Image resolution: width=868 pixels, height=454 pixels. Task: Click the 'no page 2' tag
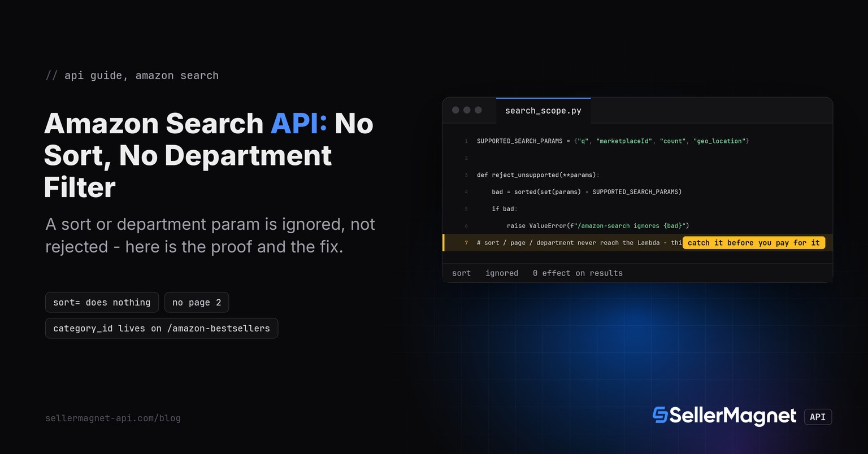(x=197, y=303)
